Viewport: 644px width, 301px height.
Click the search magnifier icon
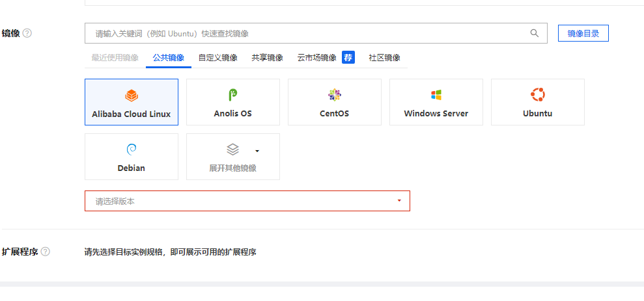pyautogui.click(x=535, y=33)
